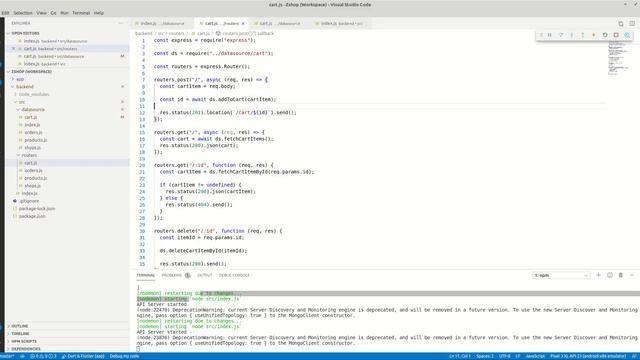The image size is (640, 360).
Task: Click the code minimap preview
Action: click(618, 57)
